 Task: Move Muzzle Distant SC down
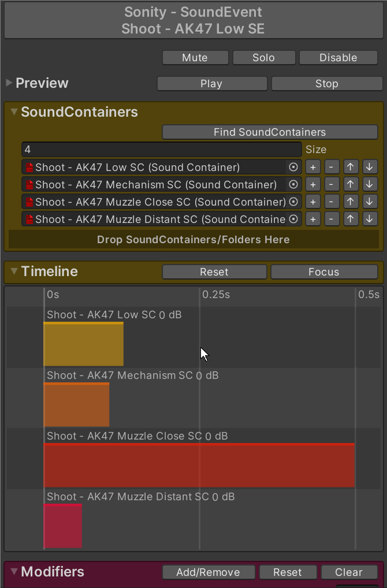tap(370, 219)
